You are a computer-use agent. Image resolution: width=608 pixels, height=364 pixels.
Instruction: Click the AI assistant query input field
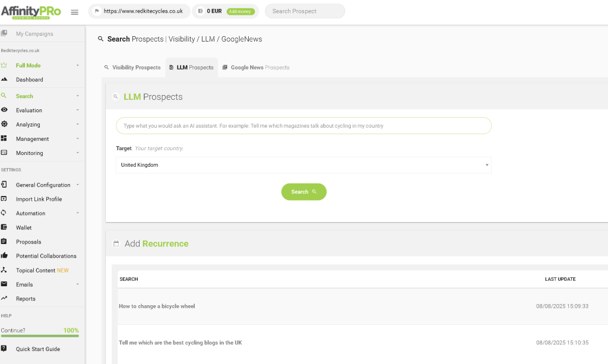303,126
